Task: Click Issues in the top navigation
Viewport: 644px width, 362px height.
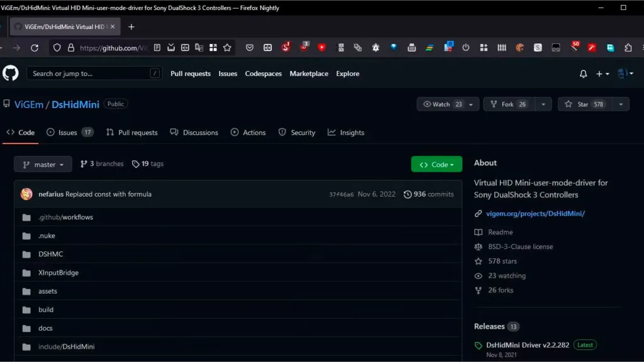Action: [228, 74]
